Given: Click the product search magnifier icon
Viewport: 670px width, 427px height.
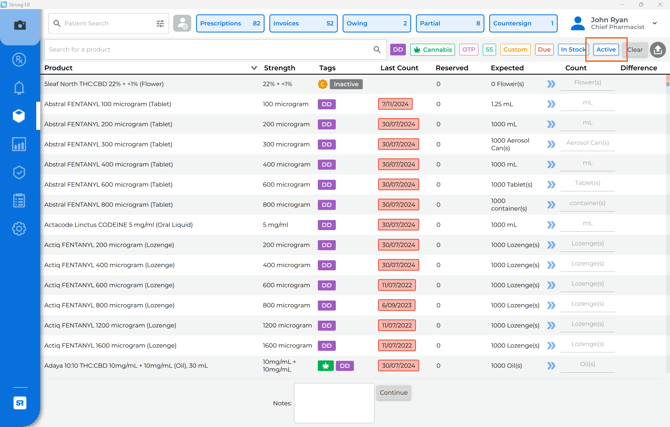Looking at the screenshot, I should [x=377, y=49].
